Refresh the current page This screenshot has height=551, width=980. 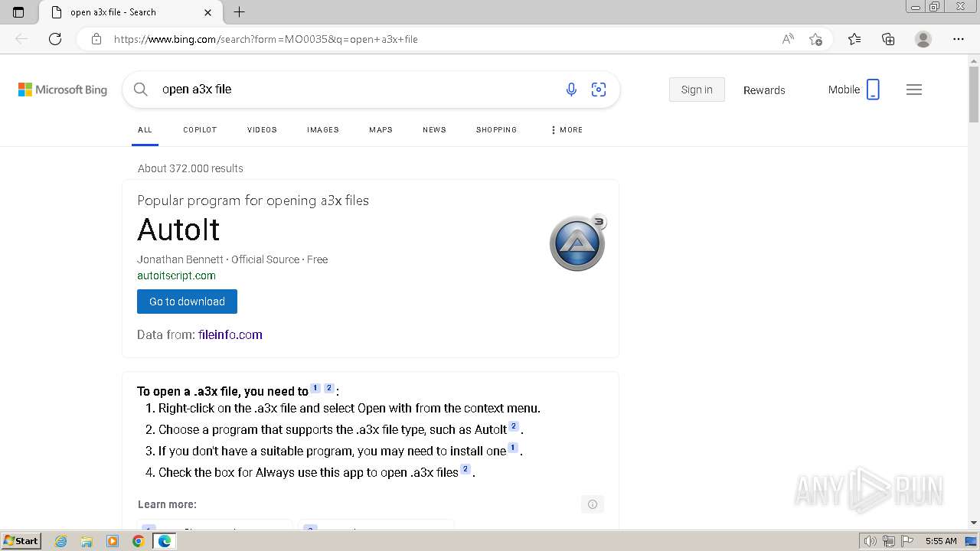(x=55, y=39)
